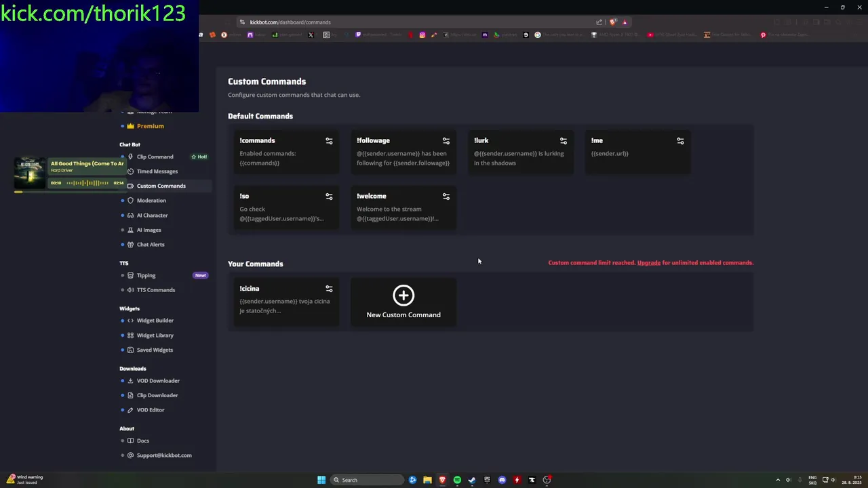Click the clock icon beside Timed Messages
The width and height of the screenshot is (868, 488).
(x=130, y=171)
